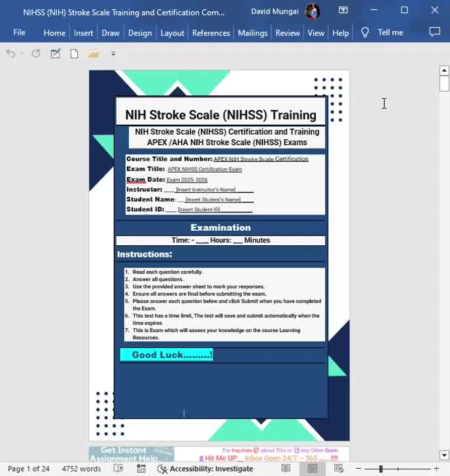Expand Customize Quick Access Toolbar dropdown
Image resolution: width=450 pixels, height=476 pixels.
pos(113,54)
